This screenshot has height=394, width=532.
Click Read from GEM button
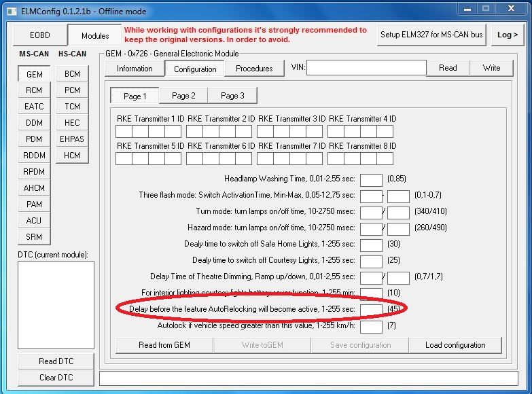164,345
